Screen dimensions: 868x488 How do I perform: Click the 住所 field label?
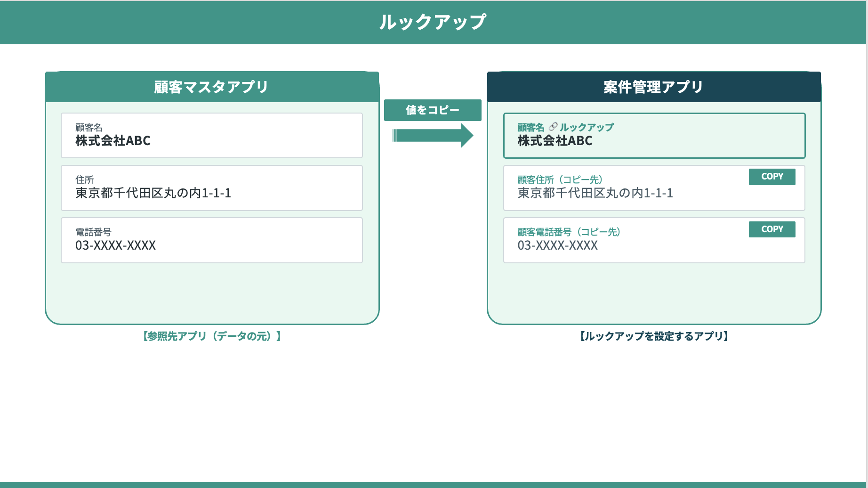(84, 179)
